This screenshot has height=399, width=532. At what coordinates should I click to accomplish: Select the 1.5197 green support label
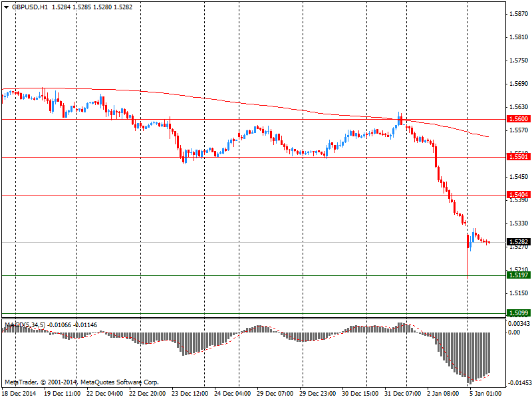(519, 275)
